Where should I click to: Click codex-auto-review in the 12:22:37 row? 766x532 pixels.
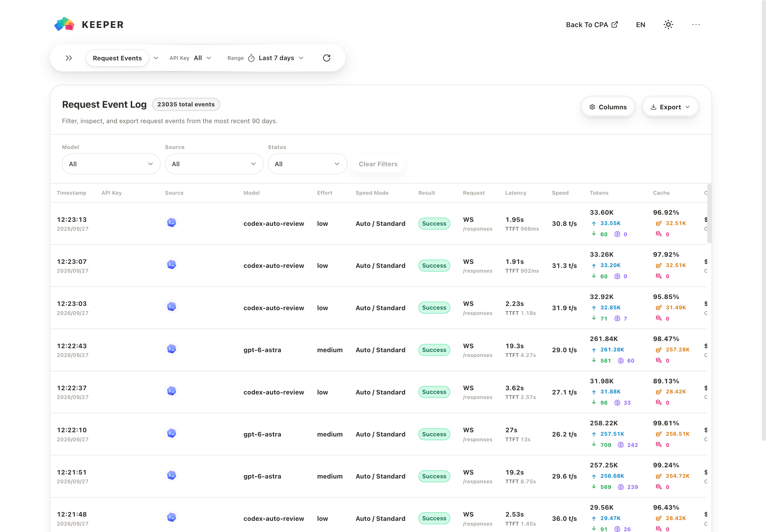[274, 392]
